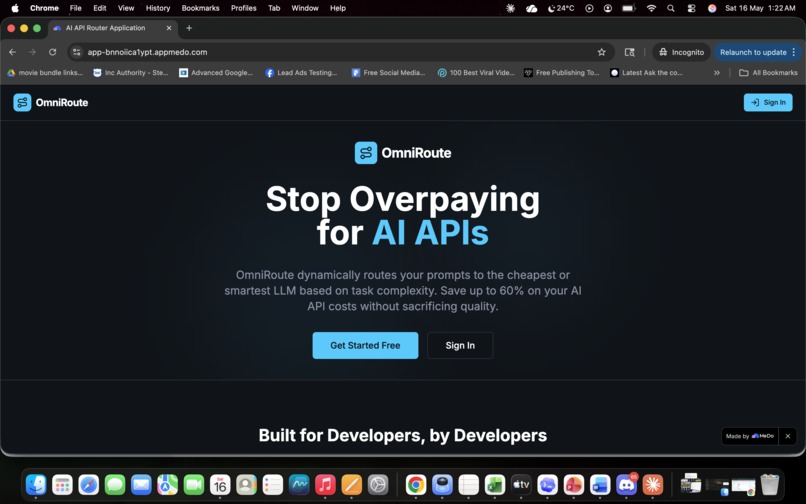The width and height of the screenshot is (806, 504).
Task: Open Spotlight search from menu bar
Action: (x=671, y=8)
